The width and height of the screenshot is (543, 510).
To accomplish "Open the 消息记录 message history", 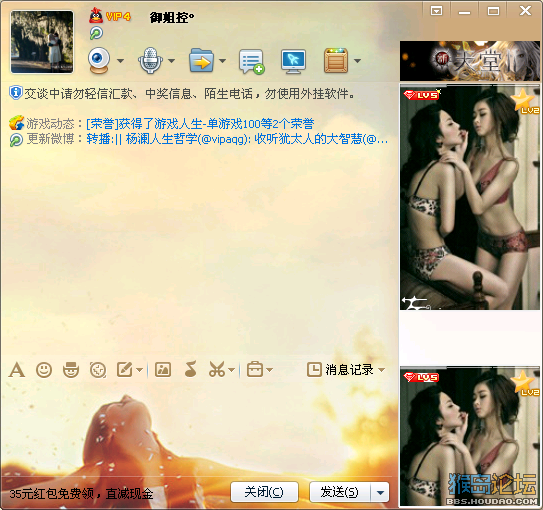I will click(340, 370).
